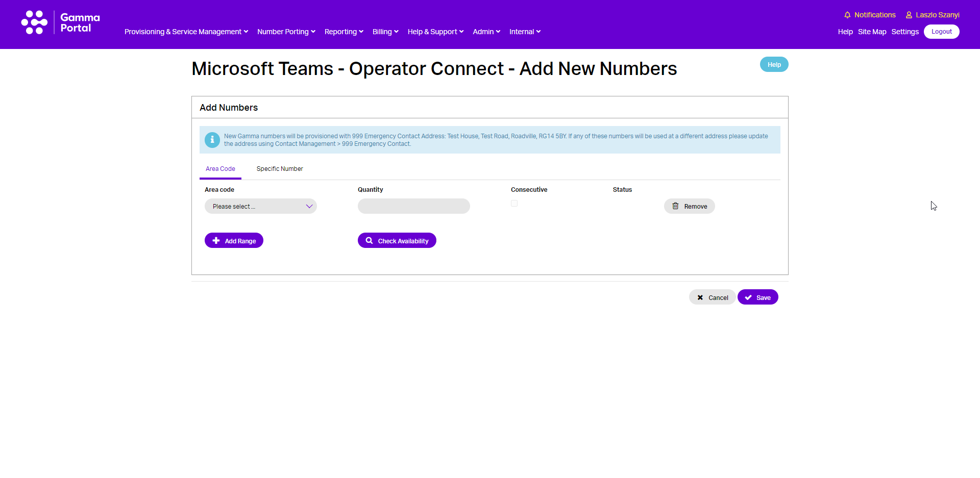Viewport: 980px width, 478px height.
Task: Expand the Help & Support menu
Action: 436,32
